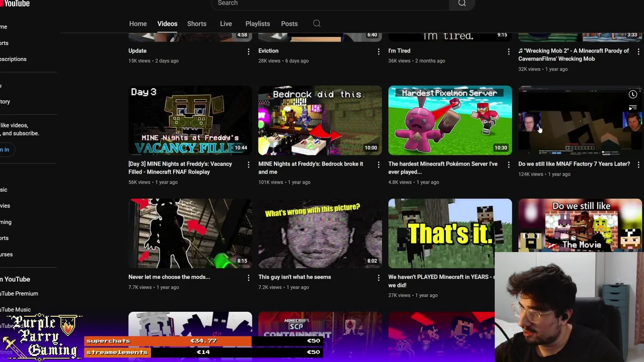This screenshot has height=362, width=644.
Task: Open options menu for Eviction video
Action: [x=379, y=51]
